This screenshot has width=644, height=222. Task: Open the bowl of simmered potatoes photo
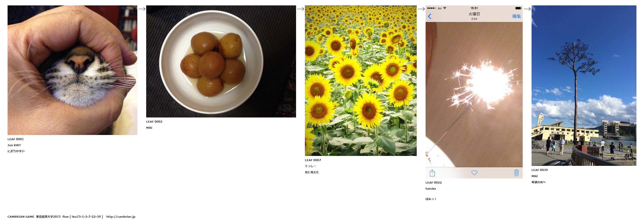pos(221,61)
